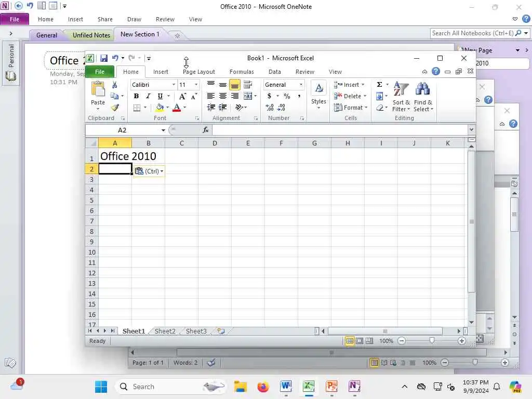Open the font size 11 dropdown
532x399 pixels.
(196, 85)
